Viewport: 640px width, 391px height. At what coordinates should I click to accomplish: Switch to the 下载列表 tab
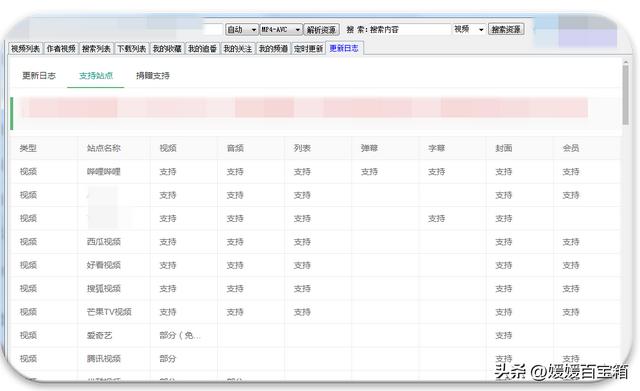[x=131, y=49]
